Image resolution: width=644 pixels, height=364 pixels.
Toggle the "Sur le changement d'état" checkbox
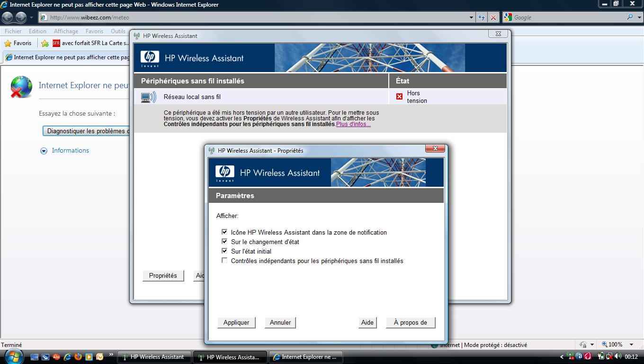click(224, 242)
